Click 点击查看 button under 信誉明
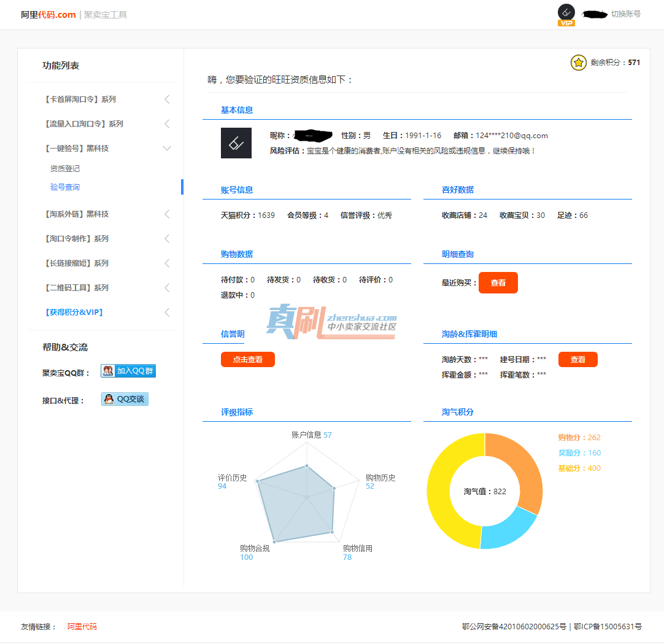Viewport: 664px width, 644px height. [x=248, y=359]
